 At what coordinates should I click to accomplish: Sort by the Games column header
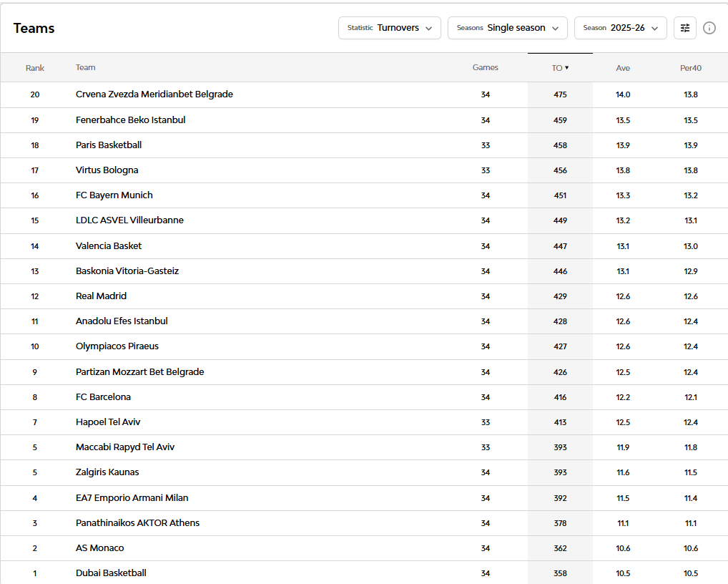pos(485,67)
